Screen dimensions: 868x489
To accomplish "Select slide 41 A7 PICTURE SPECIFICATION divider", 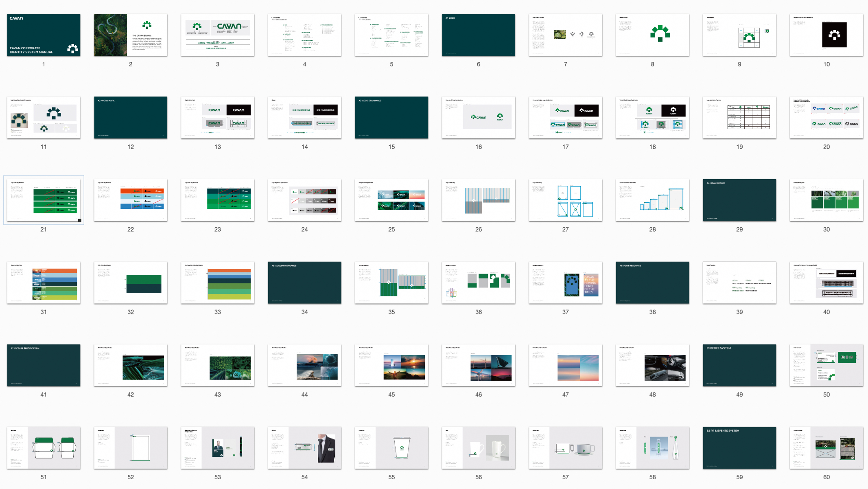I will [x=44, y=366].
